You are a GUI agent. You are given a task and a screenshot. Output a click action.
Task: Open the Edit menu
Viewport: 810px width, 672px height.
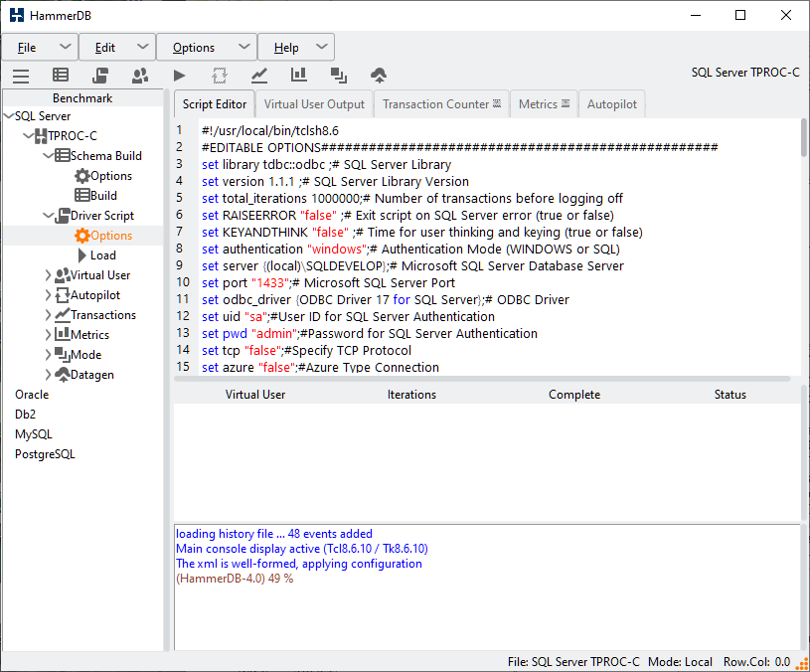point(117,47)
